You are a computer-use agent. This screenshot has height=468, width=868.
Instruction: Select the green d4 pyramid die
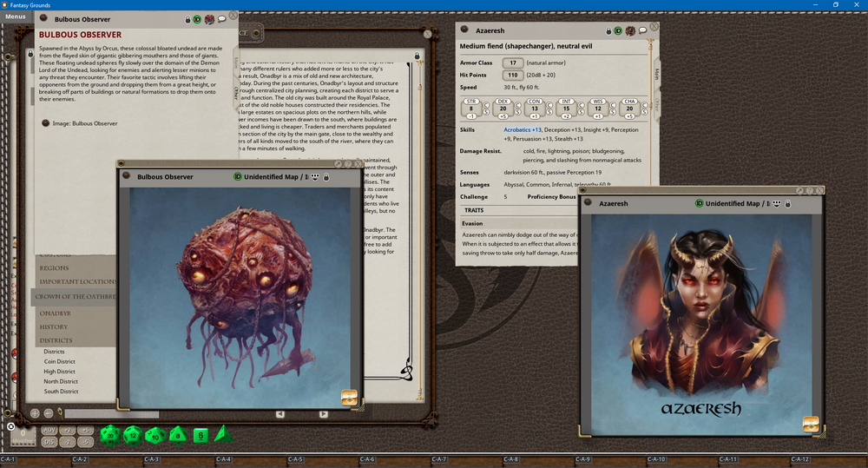pyautogui.click(x=220, y=433)
